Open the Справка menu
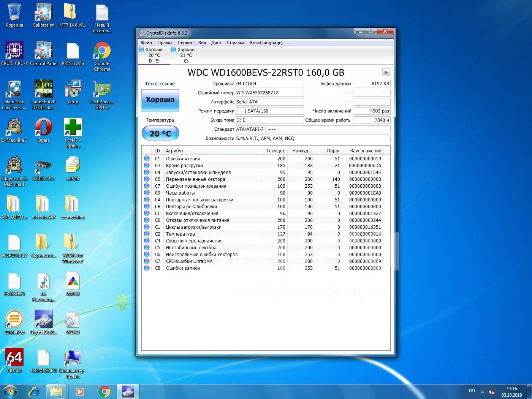This screenshot has width=532, height=399. (236, 43)
